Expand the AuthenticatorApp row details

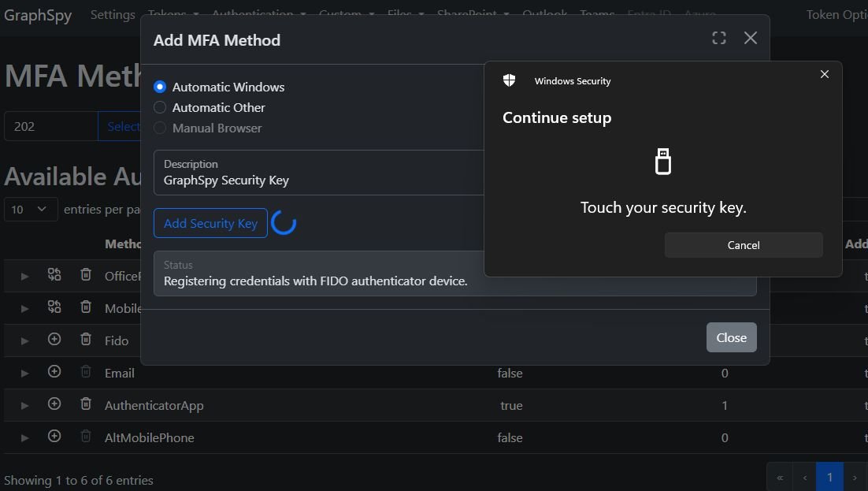point(24,406)
